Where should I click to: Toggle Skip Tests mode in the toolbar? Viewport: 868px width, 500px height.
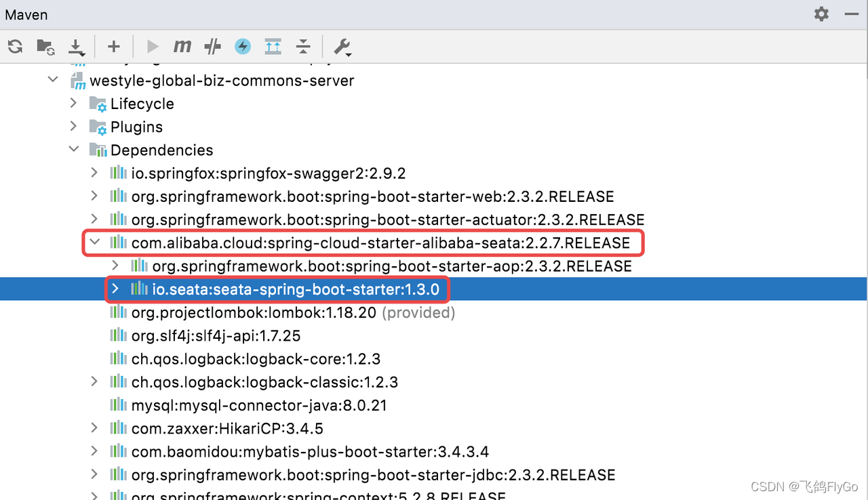point(212,46)
